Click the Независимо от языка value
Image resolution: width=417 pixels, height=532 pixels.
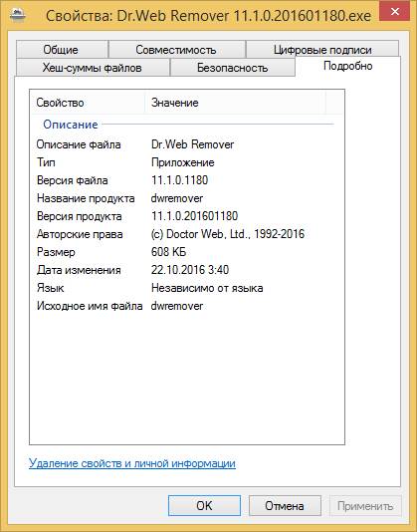pyautogui.click(x=207, y=288)
